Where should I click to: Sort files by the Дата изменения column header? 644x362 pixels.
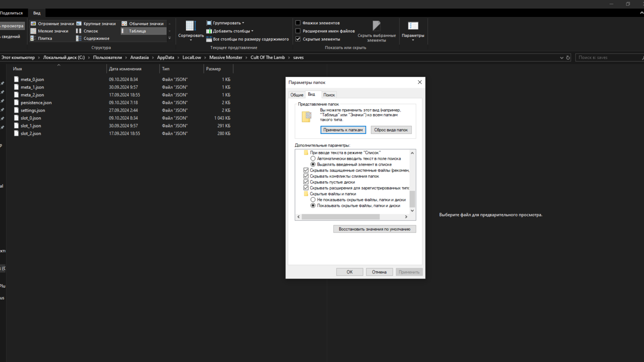click(133, 69)
